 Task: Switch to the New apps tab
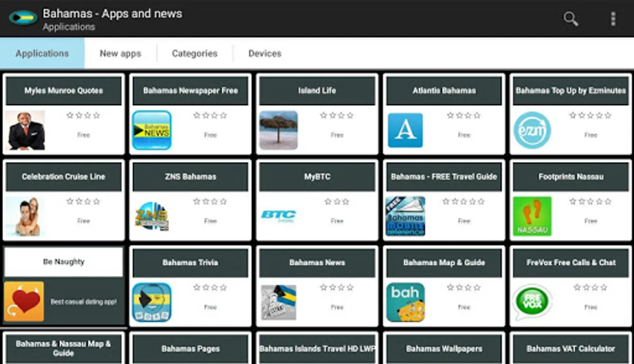[121, 53]
